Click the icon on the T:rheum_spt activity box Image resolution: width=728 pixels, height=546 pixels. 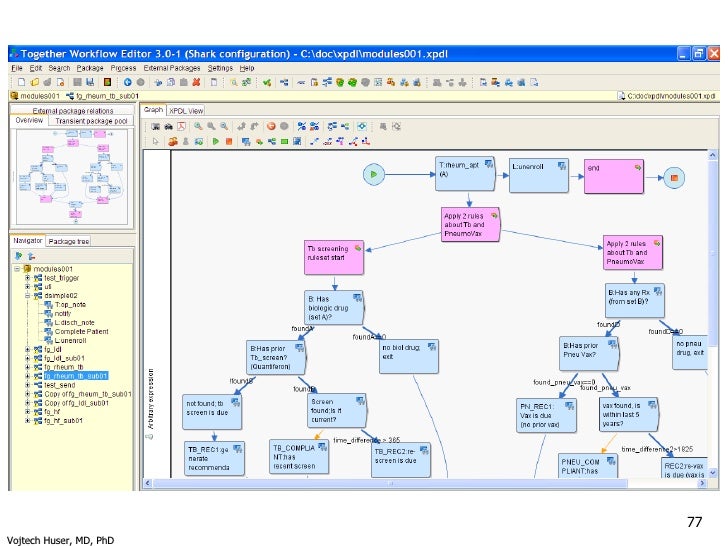coord(489,164)
